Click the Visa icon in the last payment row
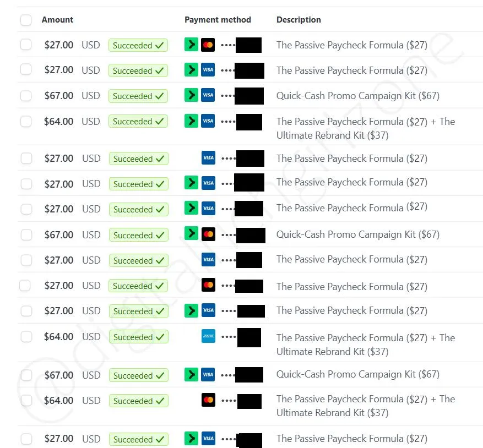Screen dimensions: 483x448 tap(208, 439)
